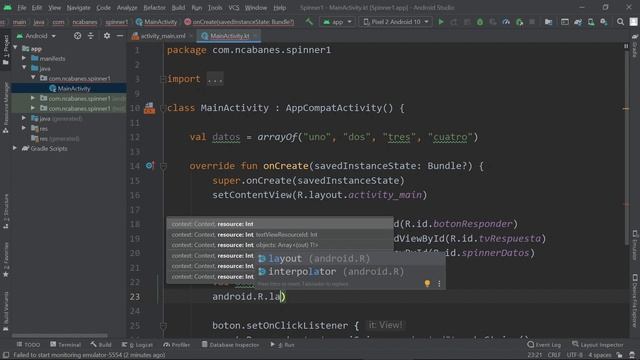Open the Refactor menu
The image size is (640, 360).
click(x=154, y=7)
